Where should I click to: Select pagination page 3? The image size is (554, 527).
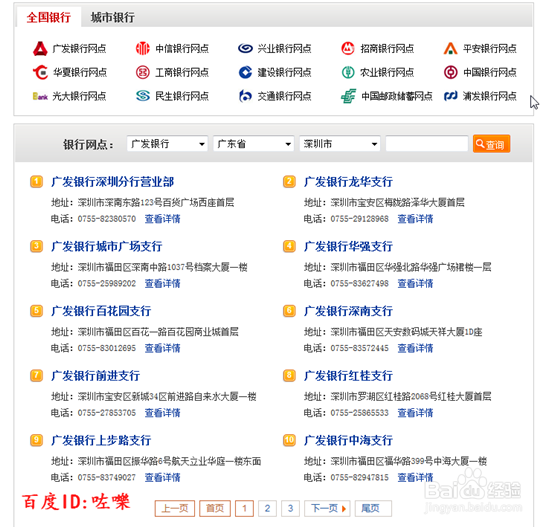point(290,509)
